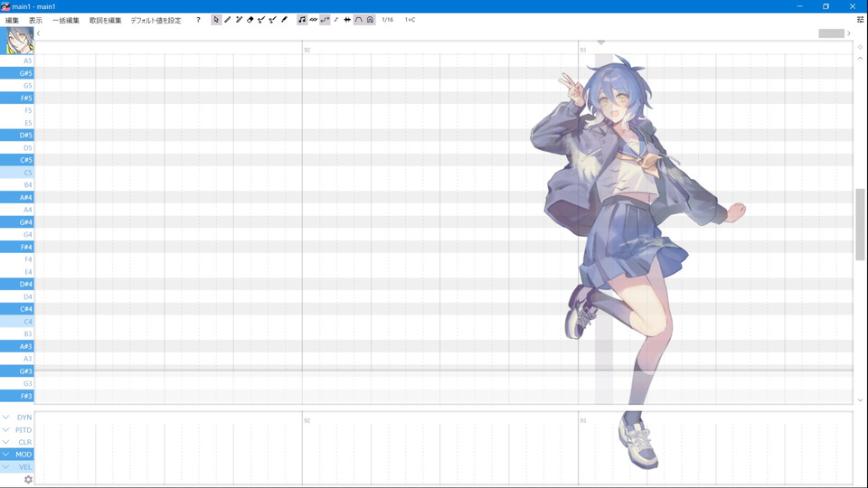Play the D#5 piano key
868x488 pixels.
click(x=16, y=135)
